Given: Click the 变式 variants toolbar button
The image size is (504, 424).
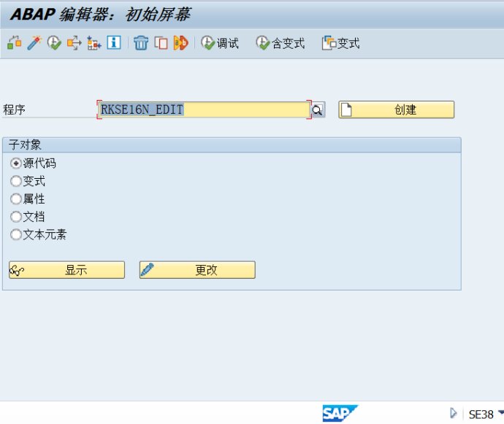Looking at the screenshot, I should click(x=340, y=43).
